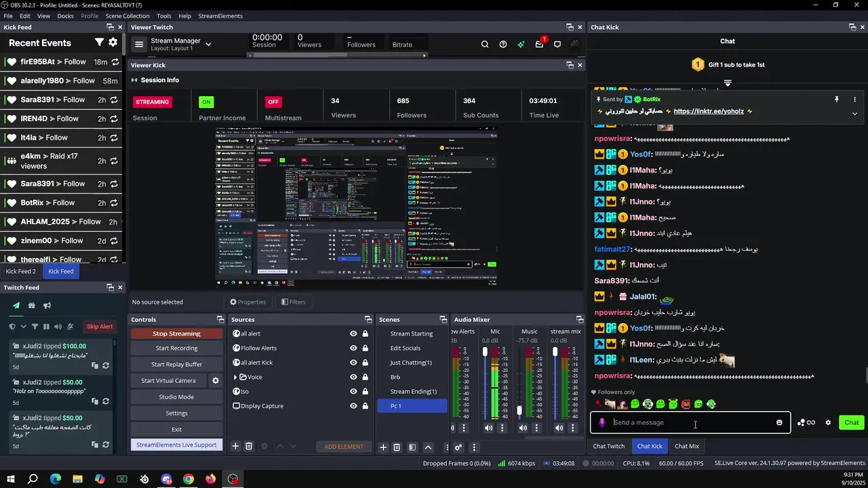
Task: Open Stream Manager hamburger menu in Viewer Twitch
Action: tap(139, 44)
